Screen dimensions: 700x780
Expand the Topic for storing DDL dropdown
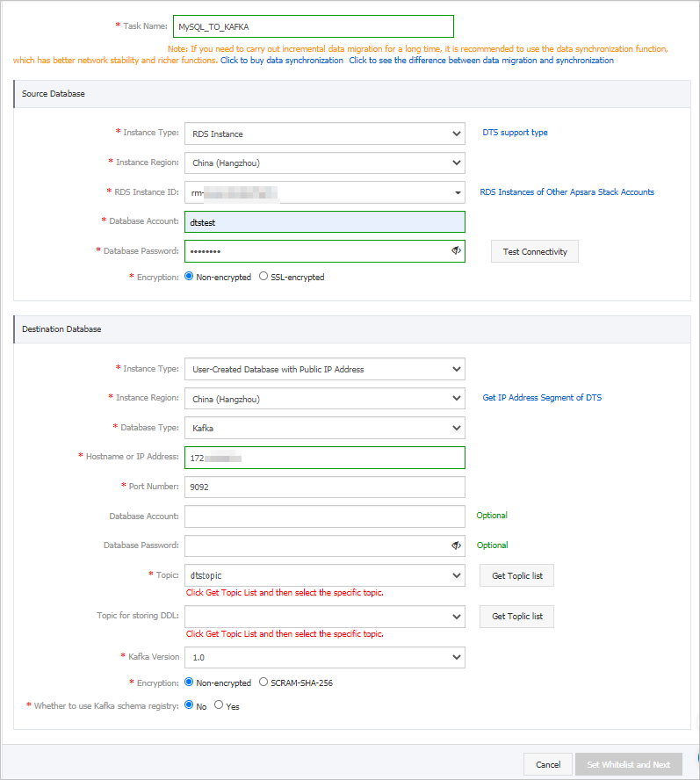point(457,616)
